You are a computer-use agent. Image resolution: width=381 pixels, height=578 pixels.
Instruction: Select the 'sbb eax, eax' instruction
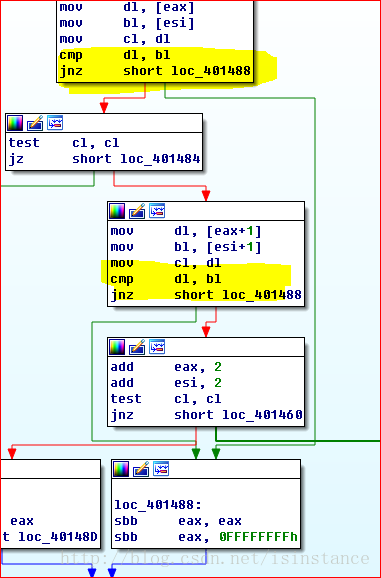tap(178, 521)
